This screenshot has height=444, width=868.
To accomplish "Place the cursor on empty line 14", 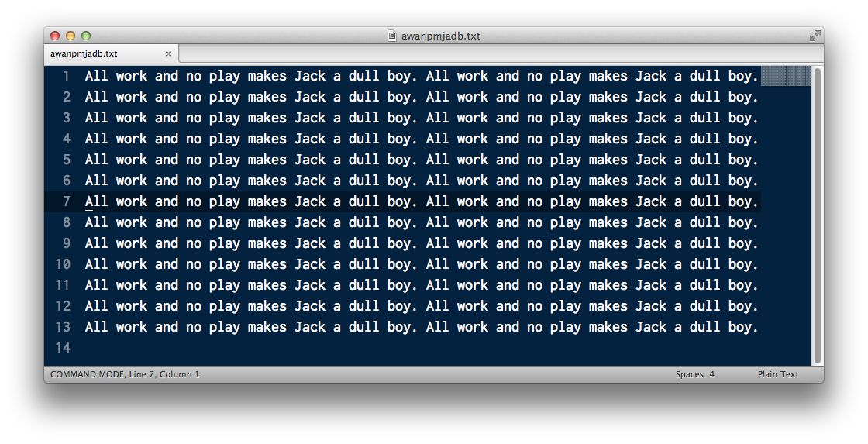I will pos(421,348).
